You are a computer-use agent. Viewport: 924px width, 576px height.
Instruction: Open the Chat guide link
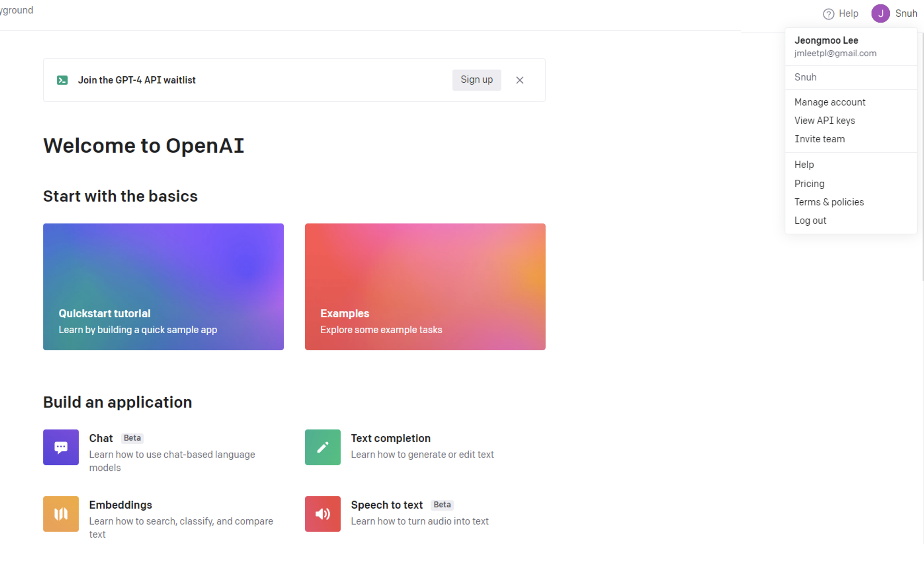click(101, 438)
